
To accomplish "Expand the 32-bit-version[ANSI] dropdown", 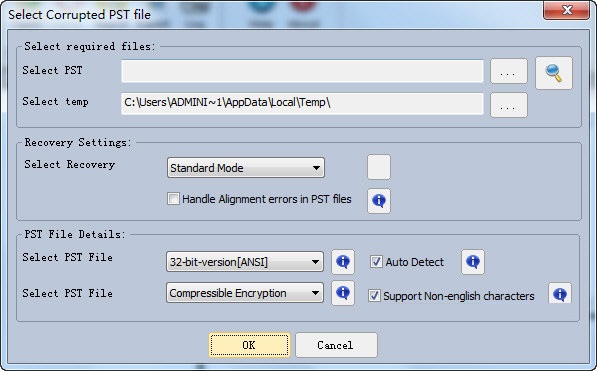I will tap(245, 262).
